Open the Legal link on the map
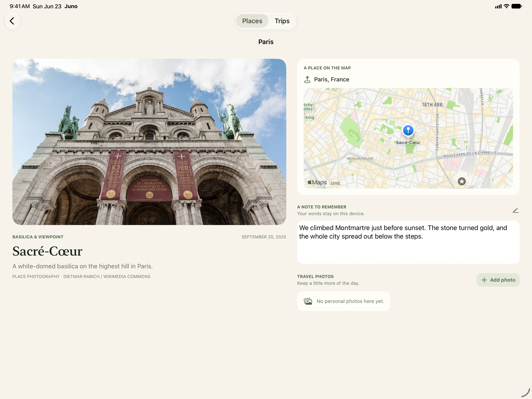Screen dimensions: 532x399 click(x=335, y=182)
